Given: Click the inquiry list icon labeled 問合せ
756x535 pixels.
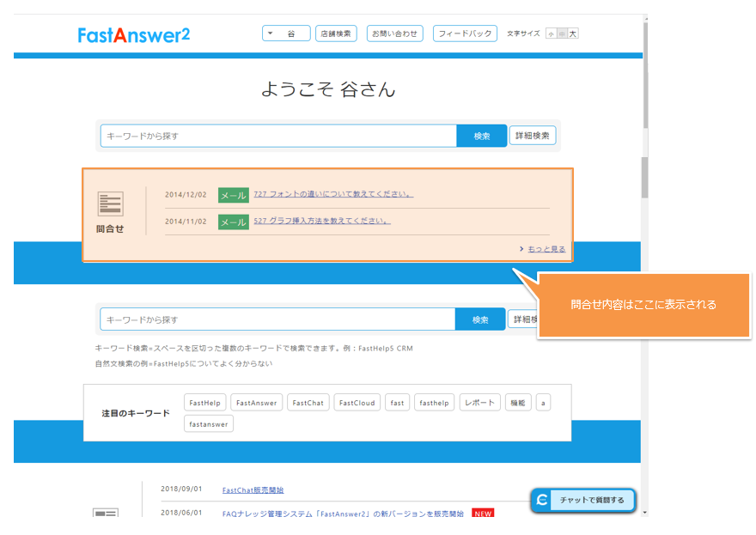Looking at the screenshot, I should tap(110, 204).
